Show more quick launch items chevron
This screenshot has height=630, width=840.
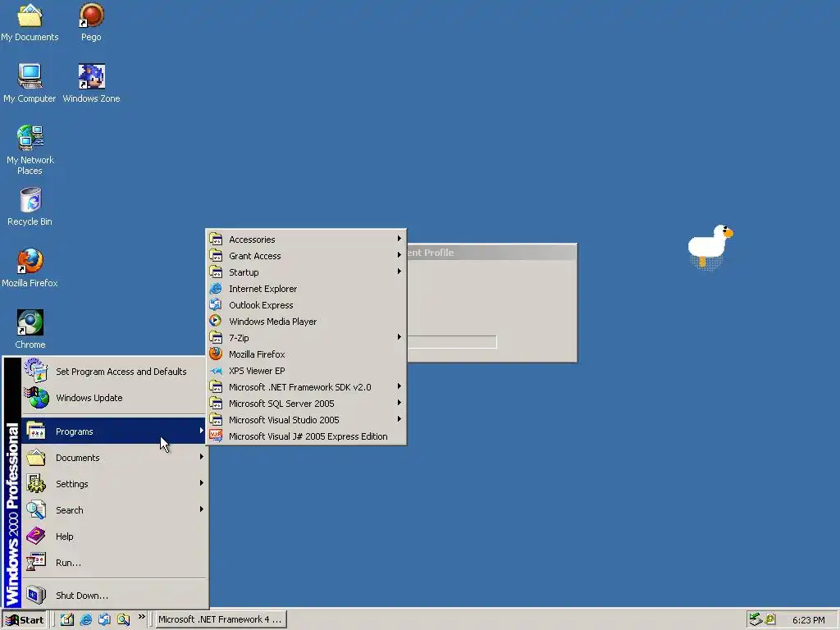pyautogui.click(x=141, y=617)
